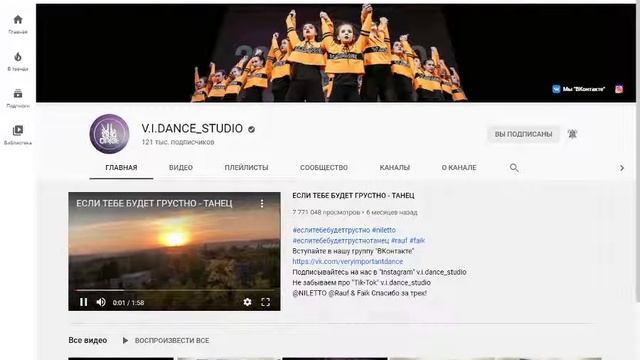Click the channel search magnifier icon

tap(514, 168)
